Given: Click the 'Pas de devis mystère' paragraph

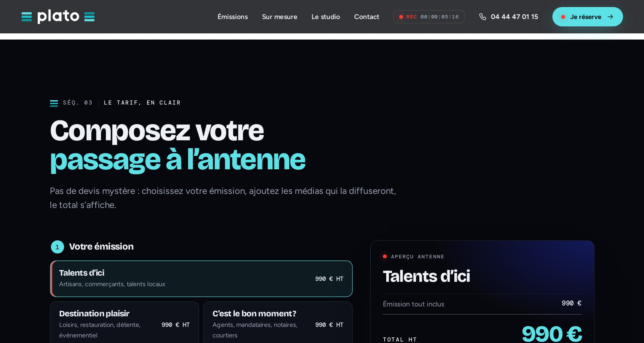Looking at the screenshot, I should (223, 198).
